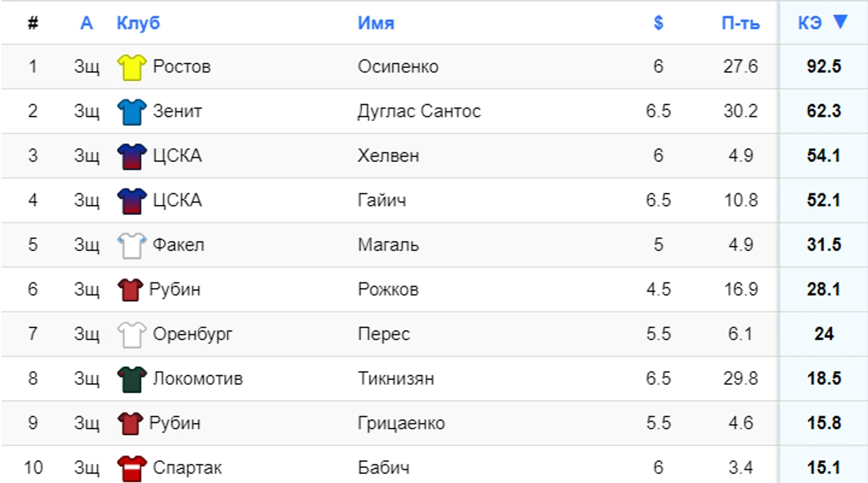This screenshot has height=483, width=868.
Task: Sort by the П-ть column header
Action: 740,23
